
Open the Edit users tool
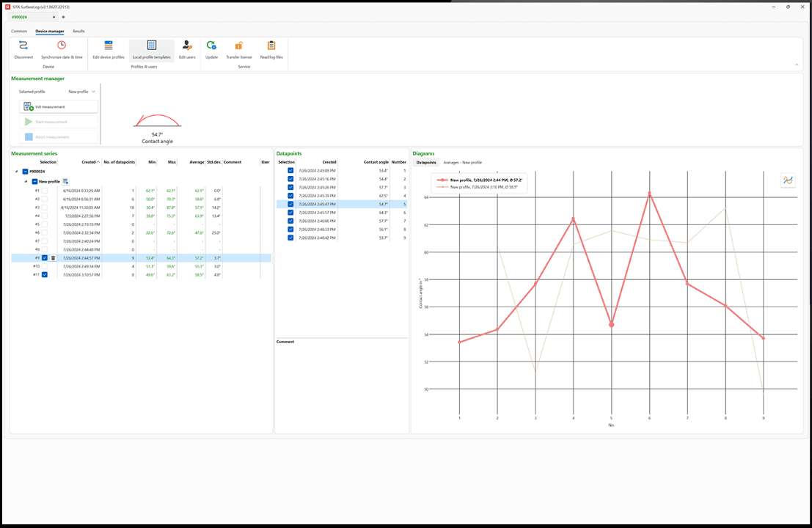(x=187, y=46)
